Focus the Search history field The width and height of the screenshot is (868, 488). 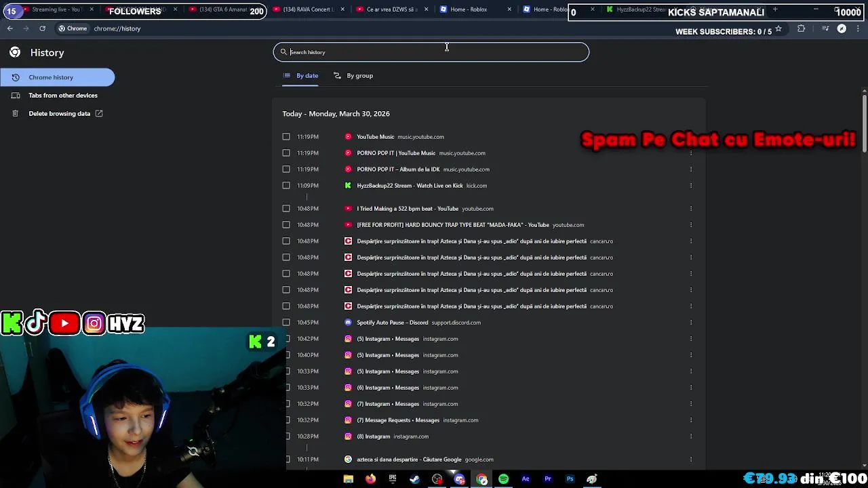click(x=431, y=52)
